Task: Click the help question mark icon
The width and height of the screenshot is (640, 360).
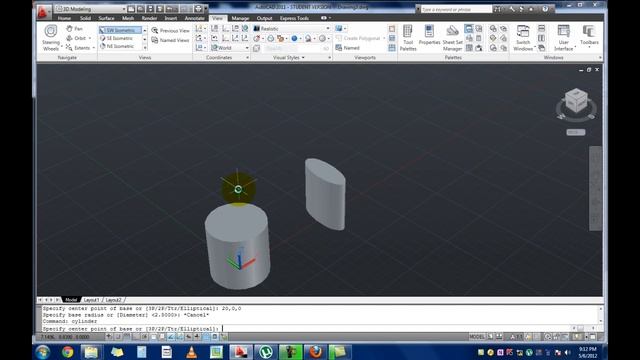Action: pyautogui.click(x=545, y=9)
